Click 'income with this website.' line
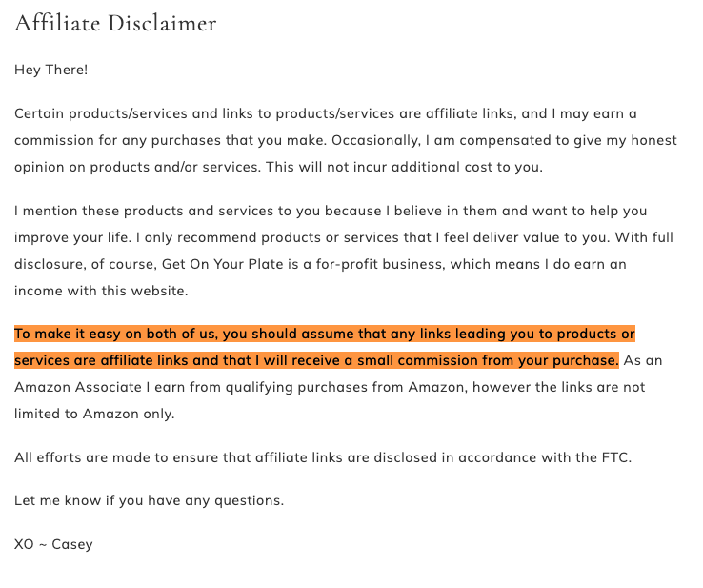The height and width of the screenshot is (588, 703). point(101,291)
